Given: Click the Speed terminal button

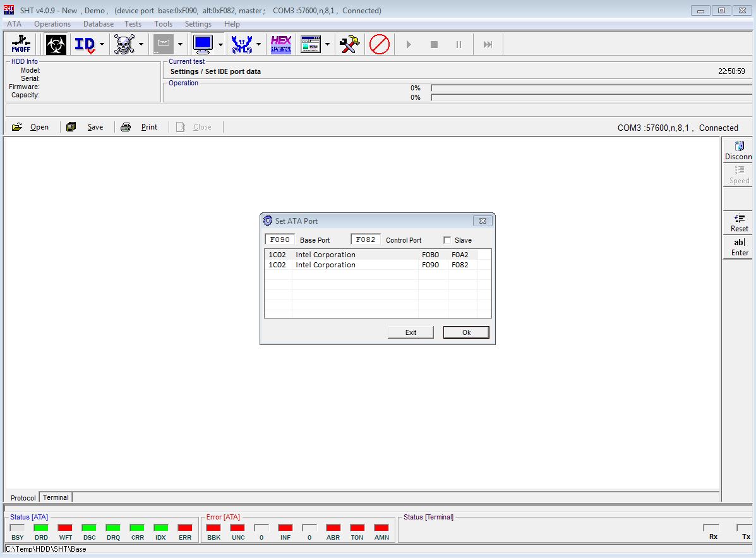Looking at the screenshot, I should (x=738, y=175).
